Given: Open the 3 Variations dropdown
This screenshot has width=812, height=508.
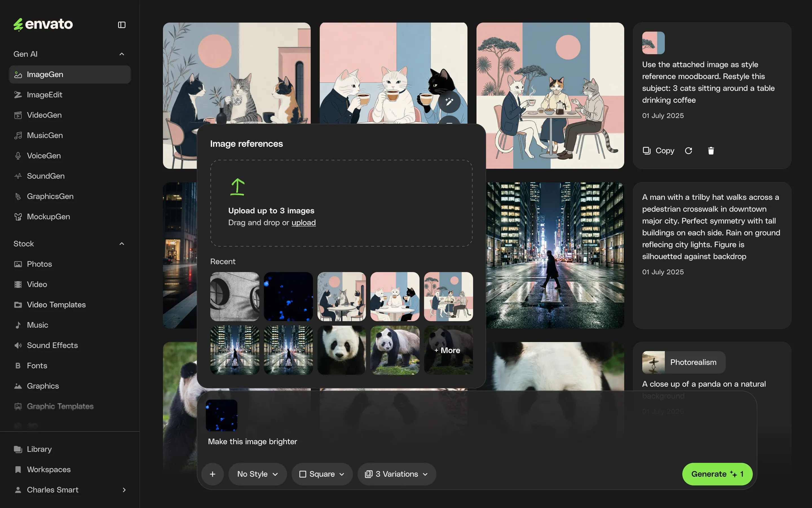Looking at the screenshot, I should tap(397, 474).
